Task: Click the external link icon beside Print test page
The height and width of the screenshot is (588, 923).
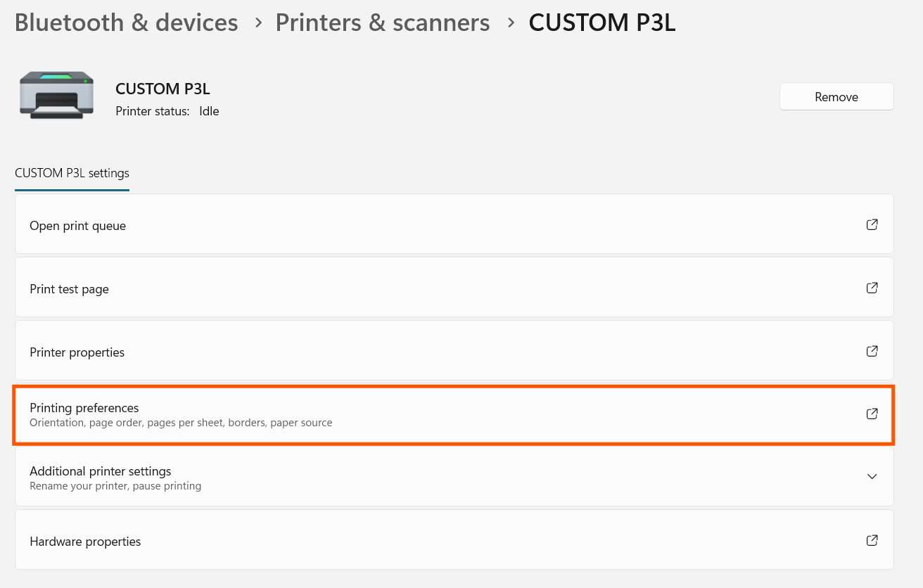Action: 872,288
